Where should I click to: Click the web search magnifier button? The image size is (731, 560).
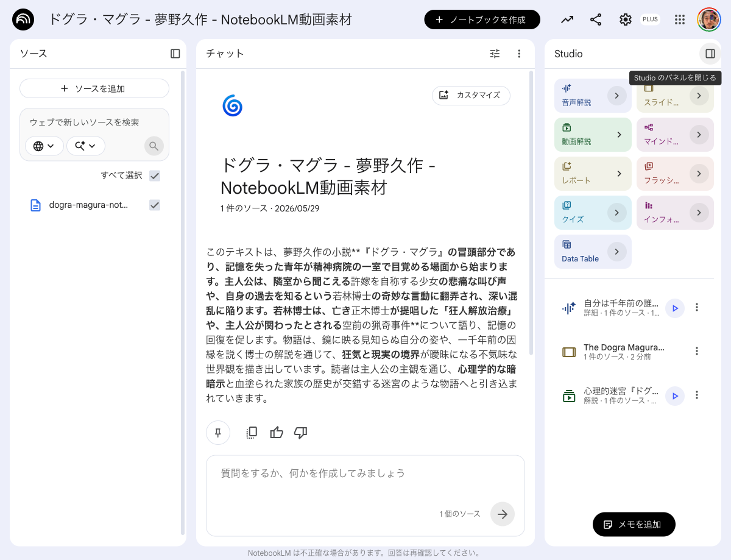point(154,146)
